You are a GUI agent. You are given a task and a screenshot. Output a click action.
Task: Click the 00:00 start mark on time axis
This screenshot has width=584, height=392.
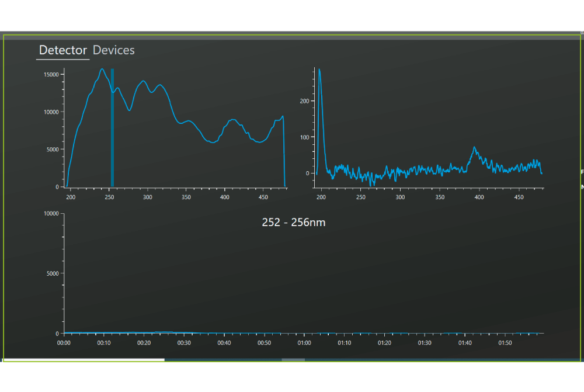coord(64,343)
